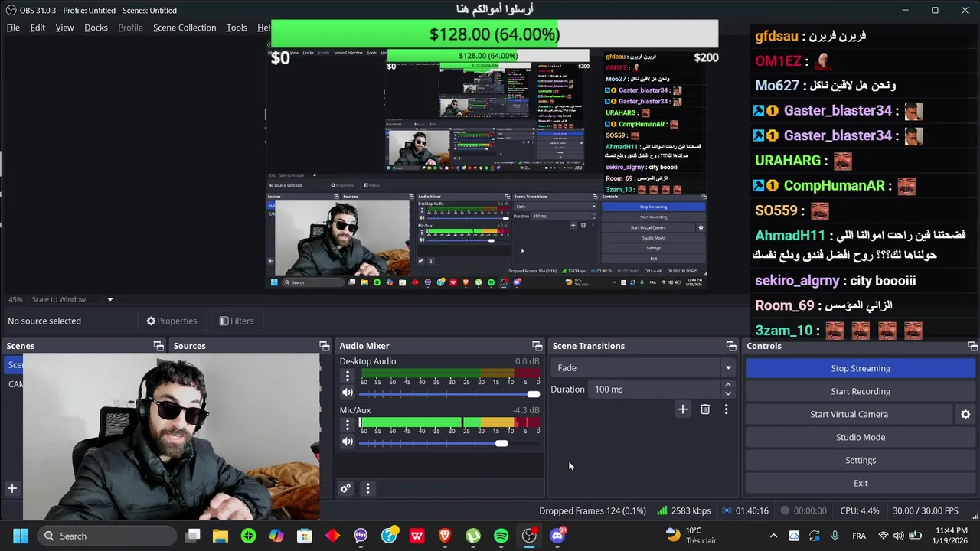Undock the Scene Transitions panel
Screen dimensions: 980x551
click(x=731, y=346)
